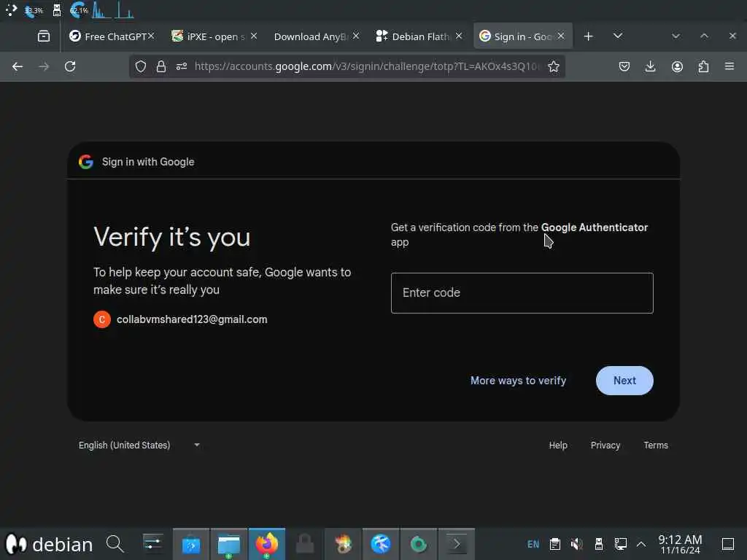Close the Sign in - Google tab
Image resolution: width=747 pixels, height=560 pixels.
pos(561,36)
